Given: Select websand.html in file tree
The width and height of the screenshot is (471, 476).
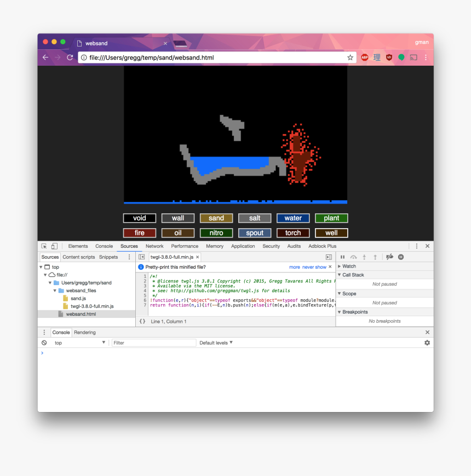Looking at the screenshot, I should 81,314.
